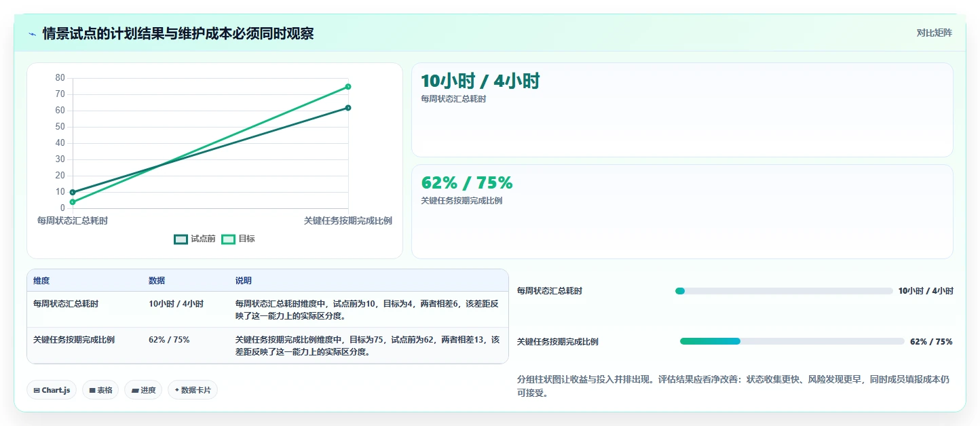Click the summary paragraph starting 分组柱状图
This screenshot has height=426, width=980.
tap(733, 386)
